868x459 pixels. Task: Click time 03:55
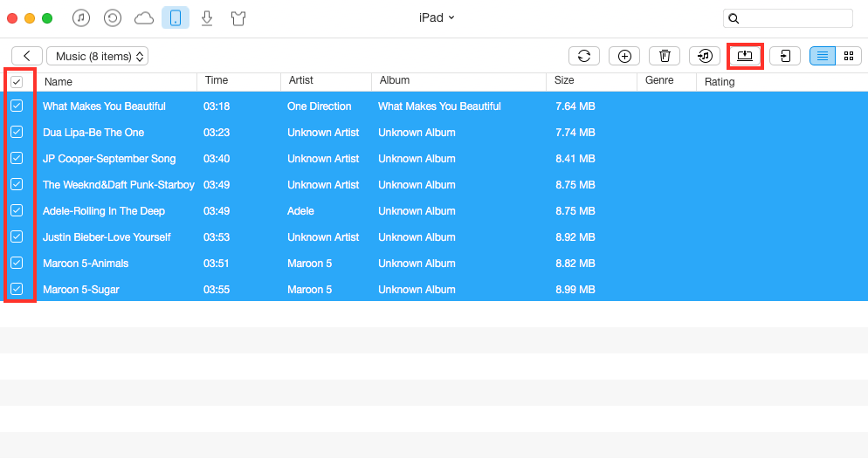217,289
